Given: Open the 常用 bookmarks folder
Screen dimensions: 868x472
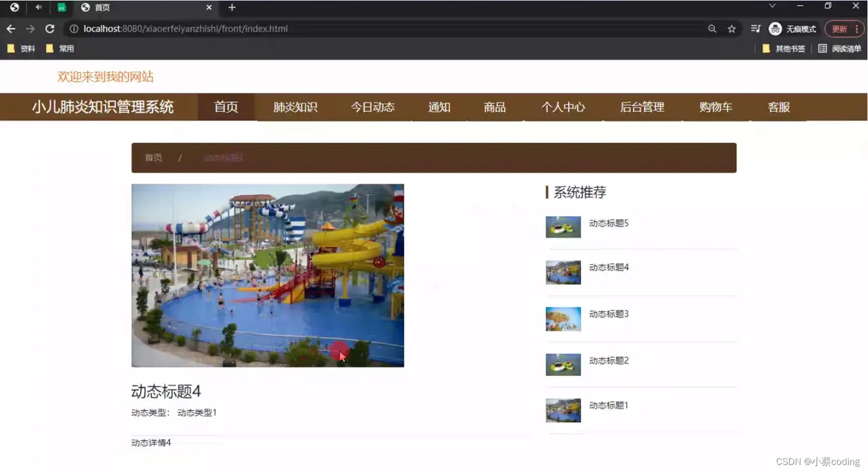Looking at the screenshot, I should click(60, 48).
